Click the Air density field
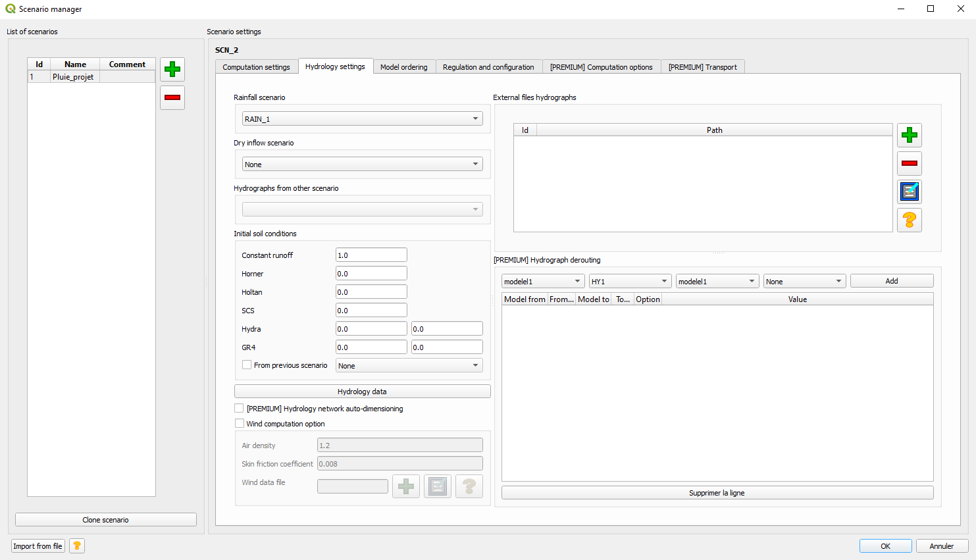Image resolution: width=976 pixels, height=560 pixels. (x=400, y=445)
